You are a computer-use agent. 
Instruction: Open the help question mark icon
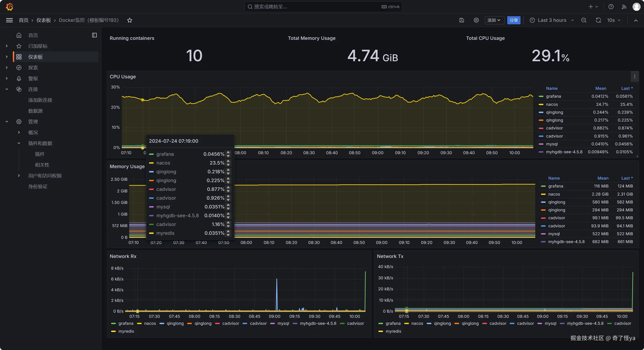(x=611, y=7)
